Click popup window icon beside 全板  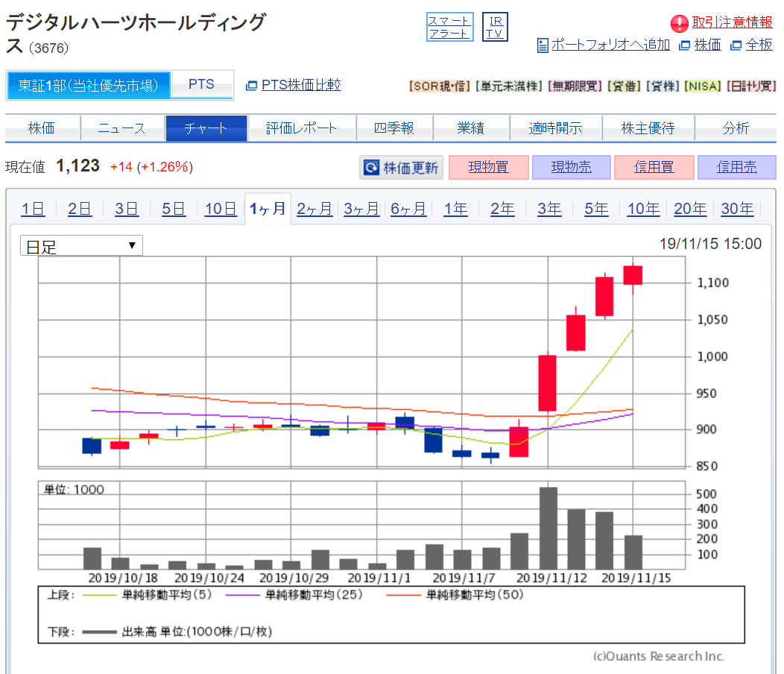pos(736,45)
